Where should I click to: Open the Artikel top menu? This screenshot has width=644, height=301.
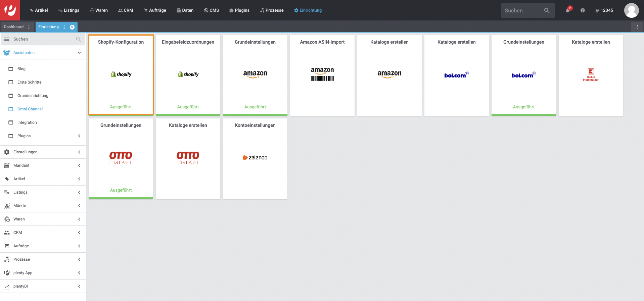[39, 10]
